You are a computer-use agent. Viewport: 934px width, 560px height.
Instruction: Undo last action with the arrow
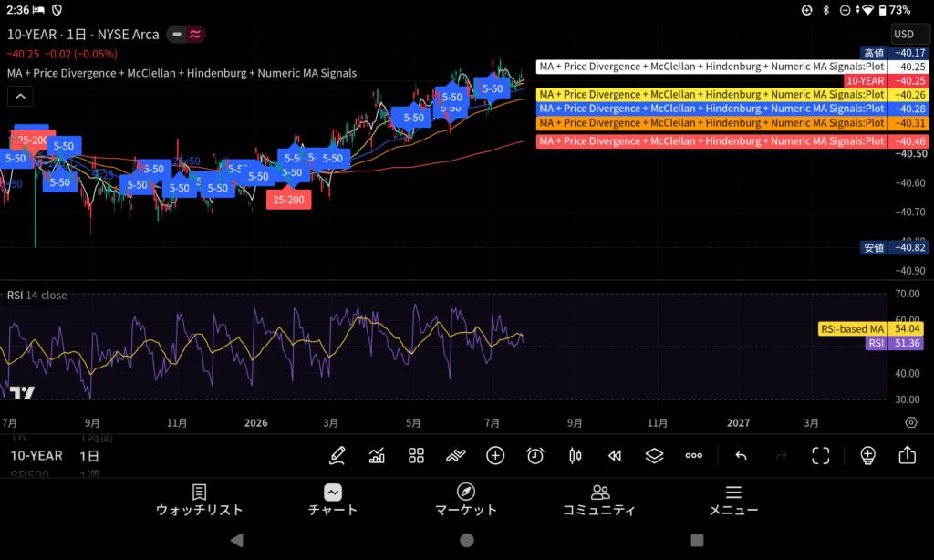(x=741, y=456)
